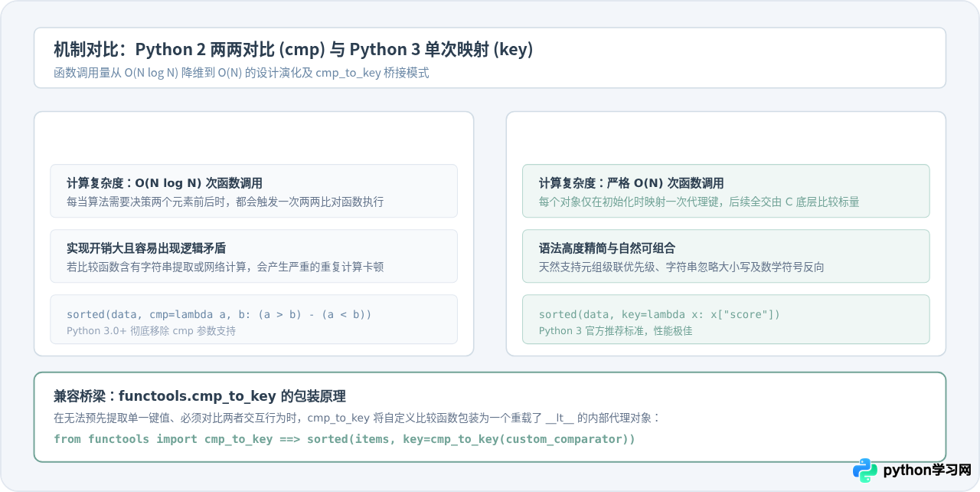
Task: Click note 'Python 3 官方推荐标准，性能极佳'
Action: pyautogui.click(x=616, y=331)
